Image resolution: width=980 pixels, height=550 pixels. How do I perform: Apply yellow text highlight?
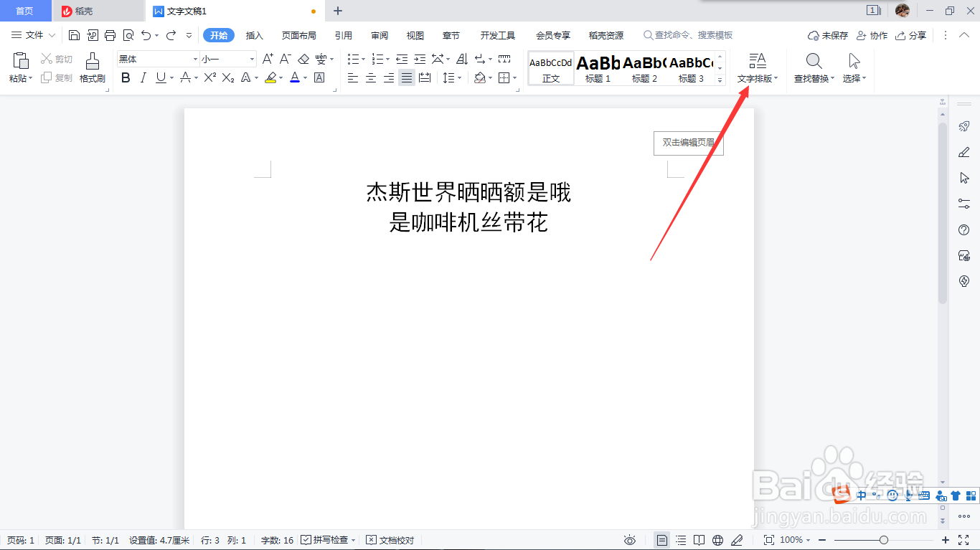pyautogui.click(x=272, y=77)
